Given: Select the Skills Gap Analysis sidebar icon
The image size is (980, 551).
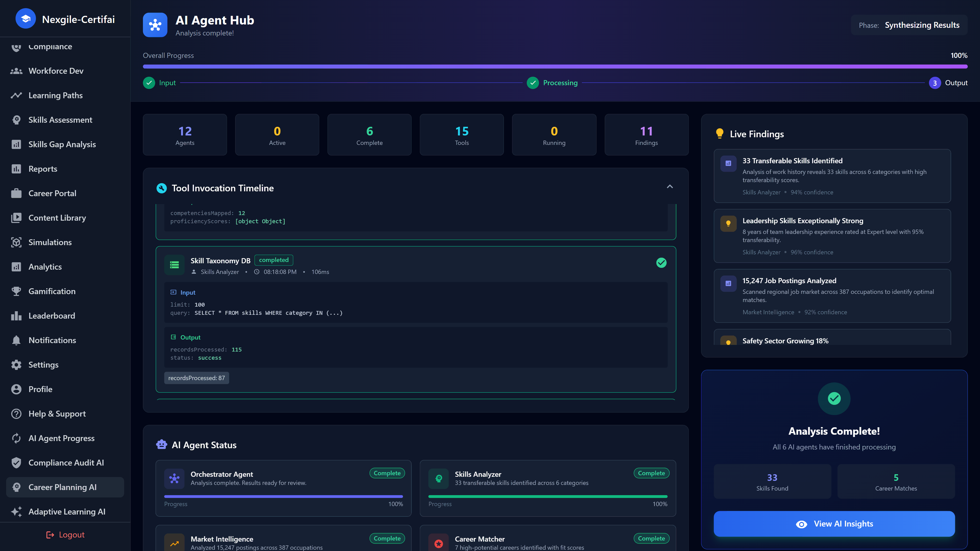Looking at the screenshot, I should point(16,144).
